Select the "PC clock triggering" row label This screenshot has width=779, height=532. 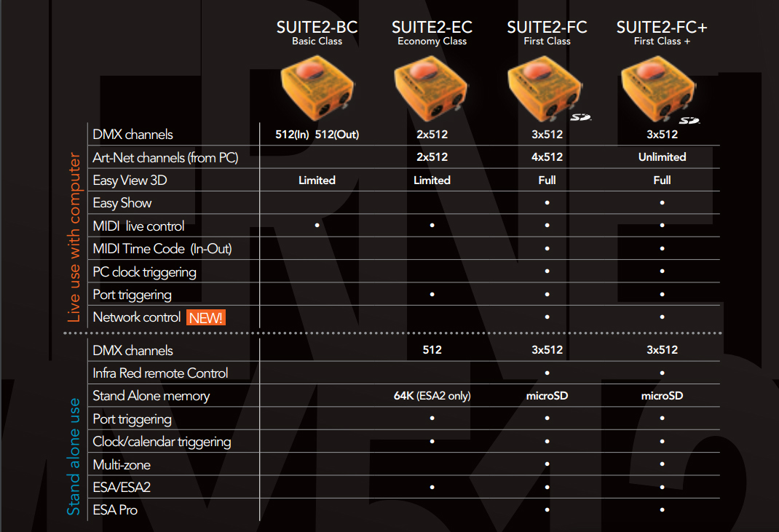click(144, 272)
